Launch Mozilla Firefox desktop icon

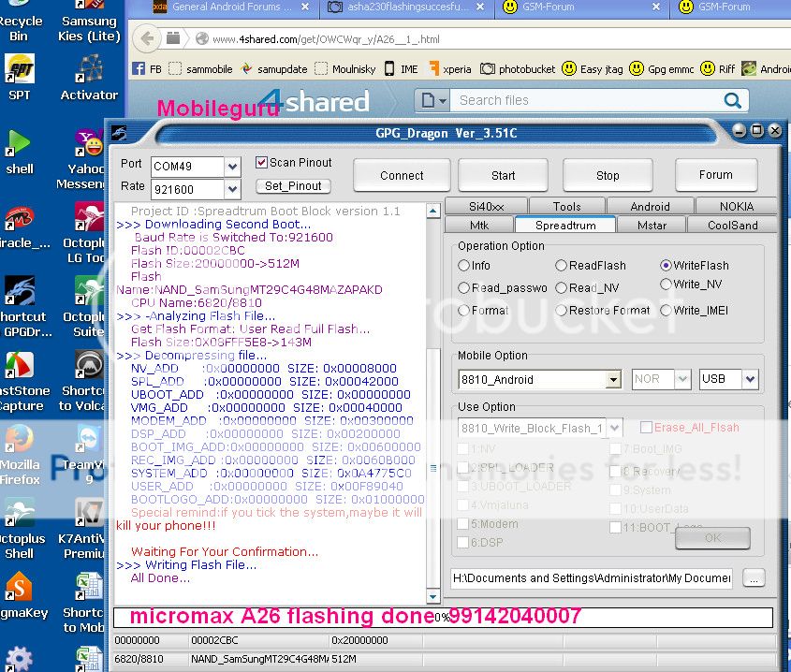tap(19, 455)
